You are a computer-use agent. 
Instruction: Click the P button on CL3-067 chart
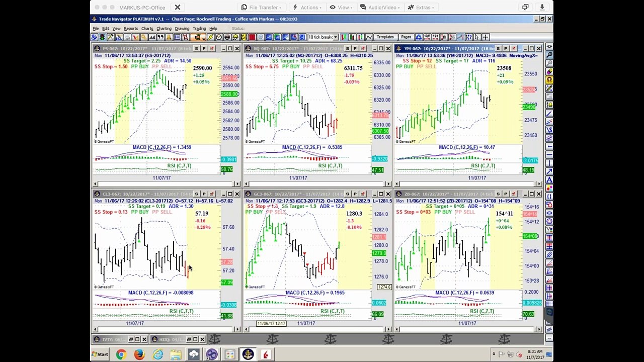pos(204,194)
